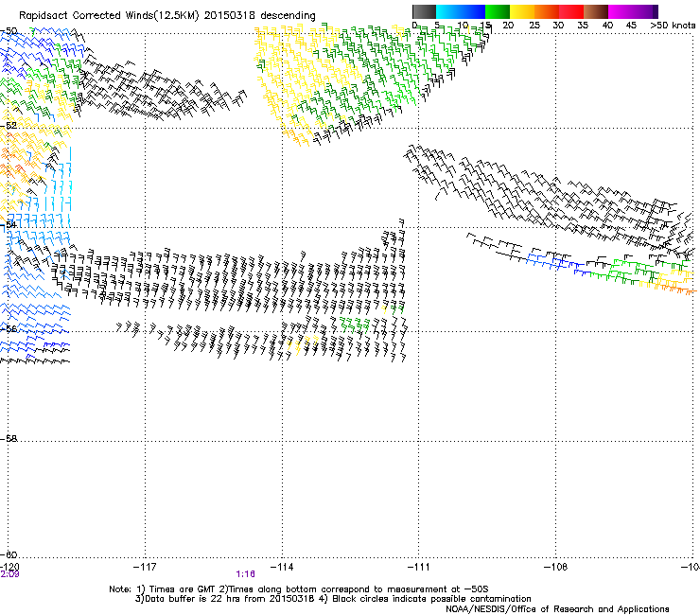Screen dimensions: 700x615
Task: Click the orange 25-30 knots legend swatch
Action: tap(547, 11)
